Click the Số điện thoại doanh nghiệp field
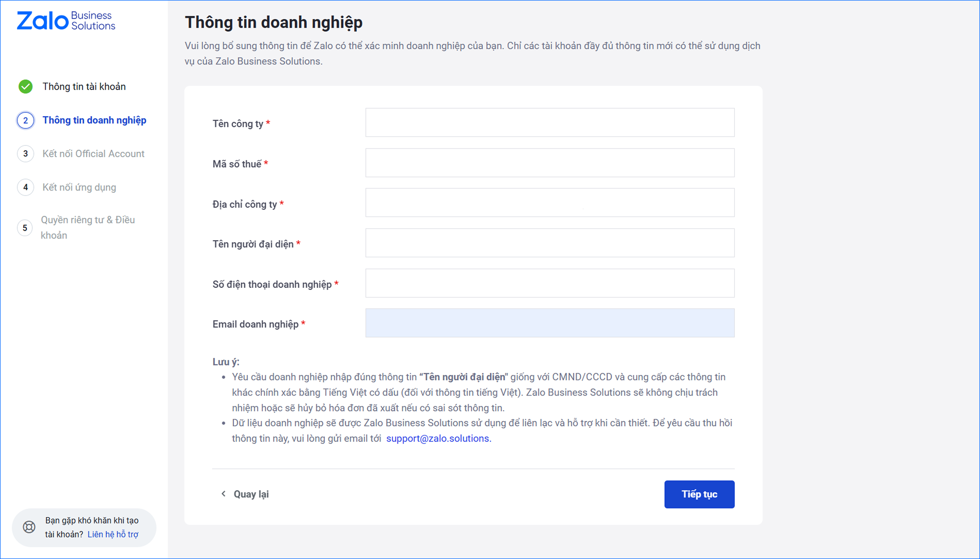 click(x=549, y=283)
